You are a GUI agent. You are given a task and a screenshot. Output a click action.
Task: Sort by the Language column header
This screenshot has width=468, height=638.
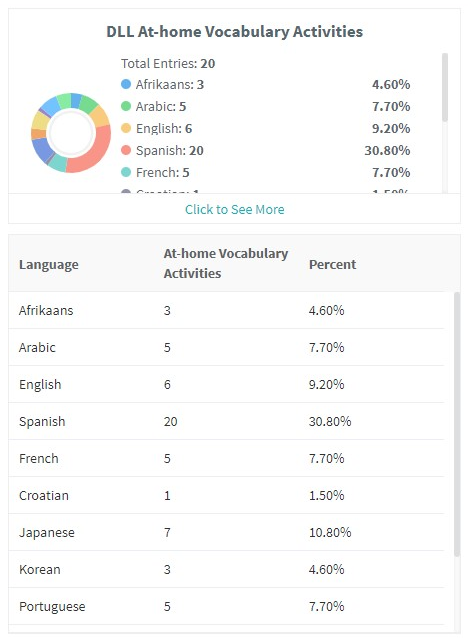[48, 264]
